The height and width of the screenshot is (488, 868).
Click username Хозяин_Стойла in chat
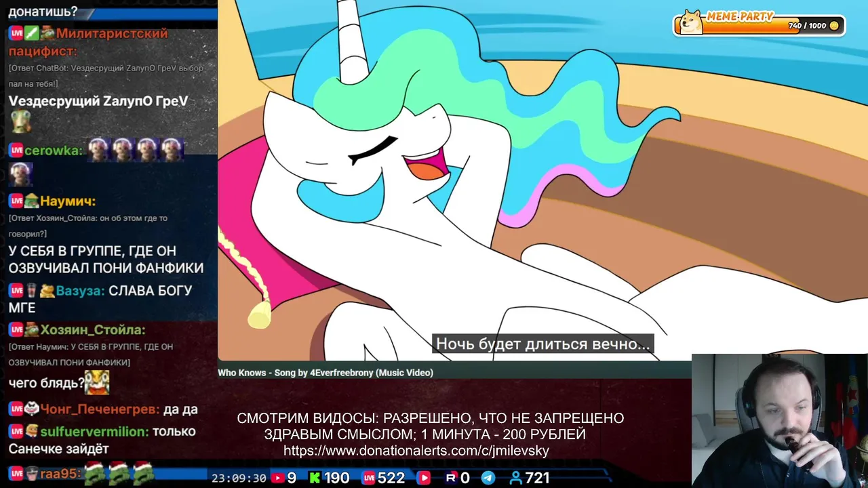93,330
